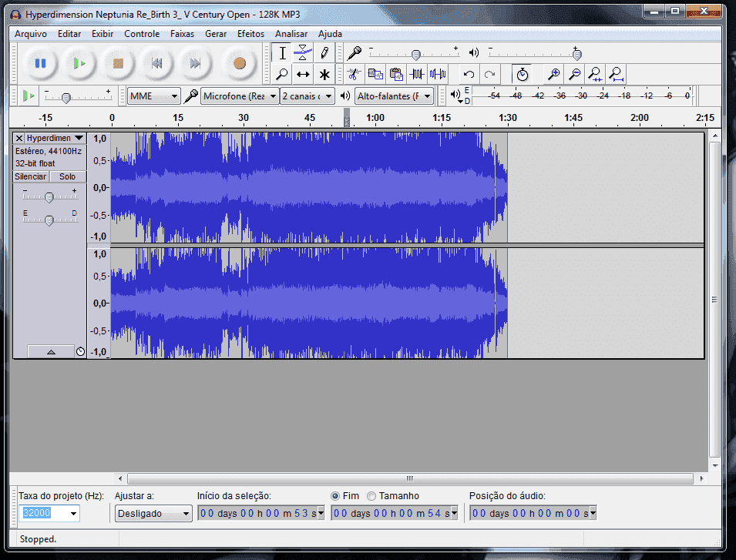Click the Sync-Lock tracks clock icon
Viewport: 736px width, 560px height.
click(x=522, y=74)
